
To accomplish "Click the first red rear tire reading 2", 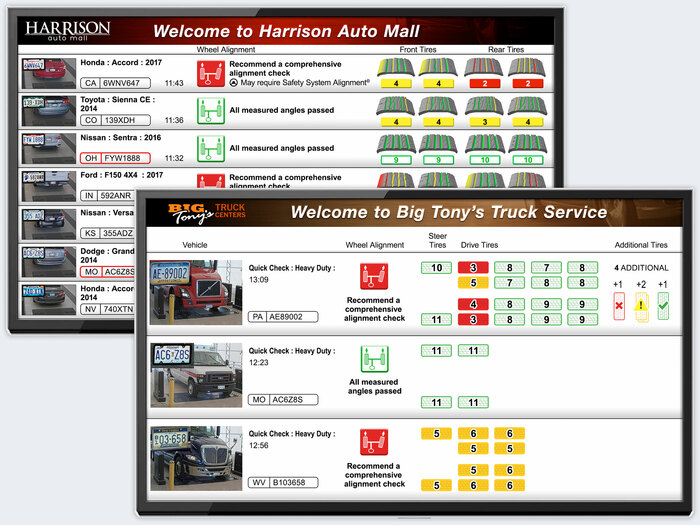I will point(485,84).
